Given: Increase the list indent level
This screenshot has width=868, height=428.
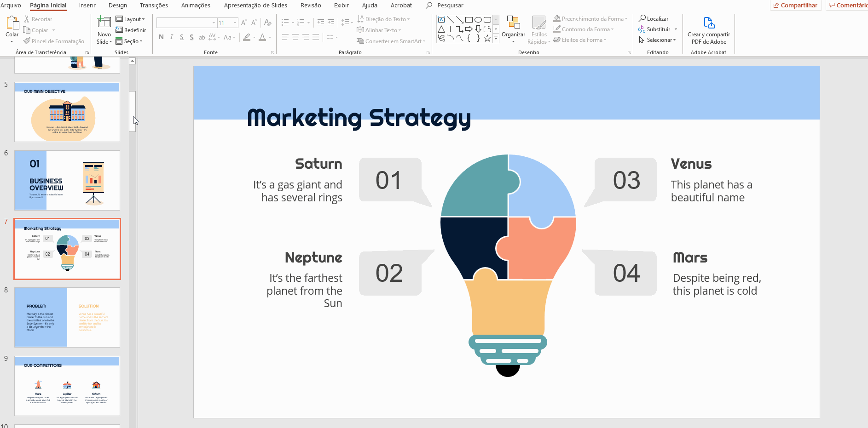Looking at the screenshot, I should [x=331, y=23].
